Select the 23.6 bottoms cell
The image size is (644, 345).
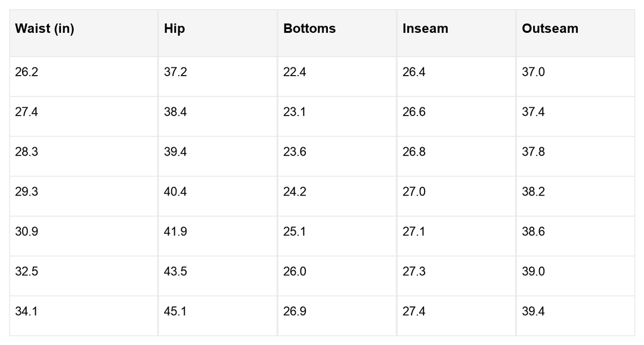[x=295, y=152]
